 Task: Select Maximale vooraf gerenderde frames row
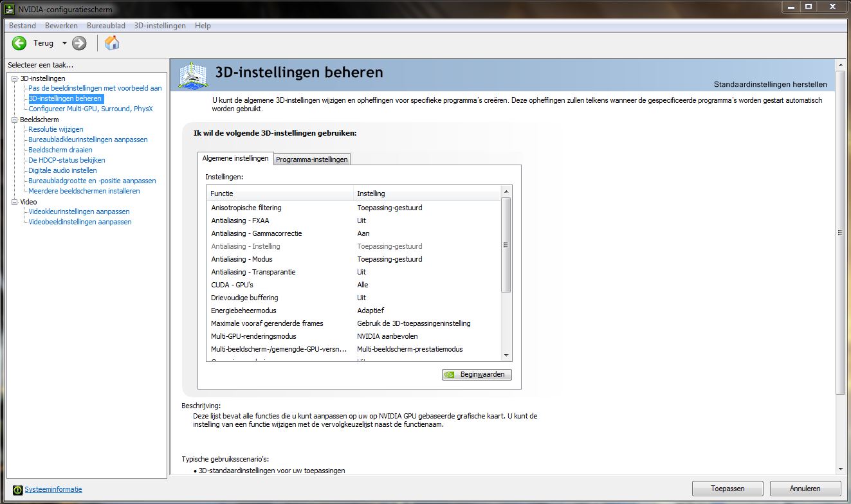pyautogui.click(x=353, y=323)
